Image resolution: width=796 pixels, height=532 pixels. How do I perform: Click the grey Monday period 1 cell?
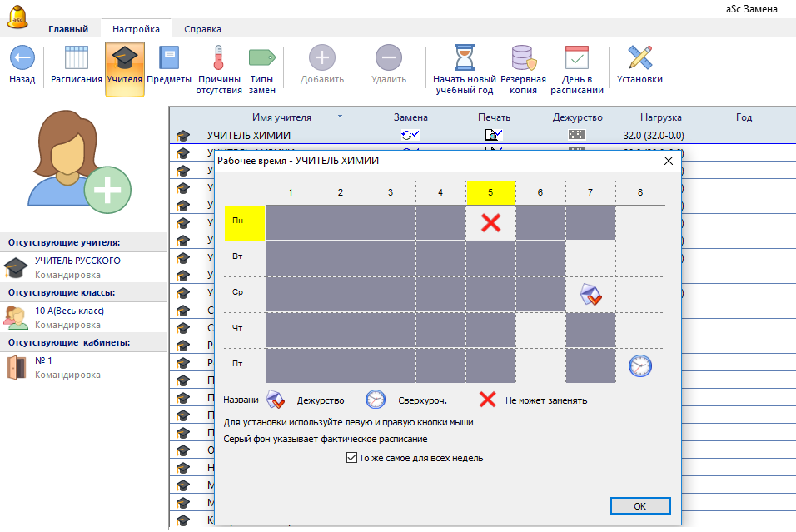[x=291, y=223]
